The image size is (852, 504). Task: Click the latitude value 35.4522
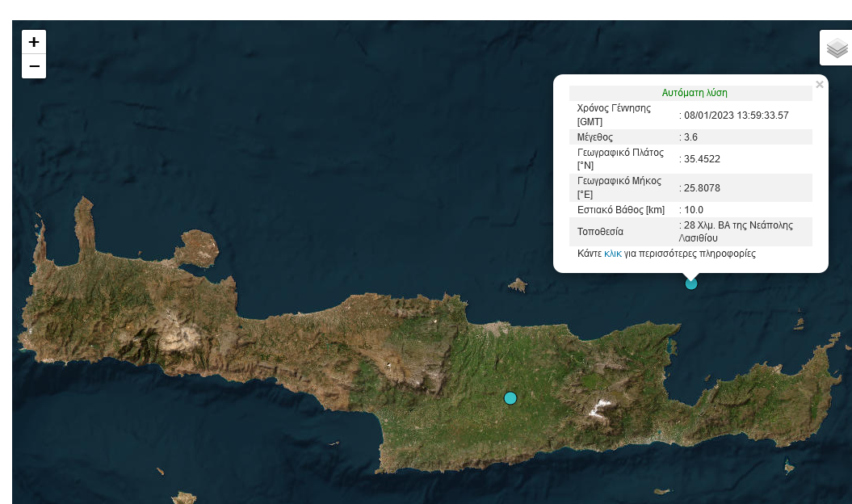(x=702, y=159)
